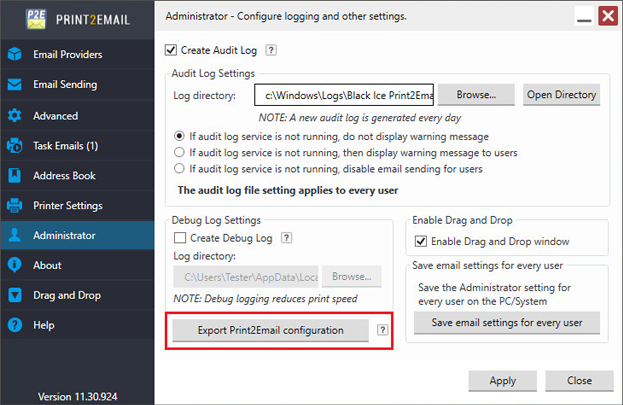The width and height of the screenshot is (623, 405).
Task: Click the Address Book icon
Action: pyautogui.click(x=15, y=176)
